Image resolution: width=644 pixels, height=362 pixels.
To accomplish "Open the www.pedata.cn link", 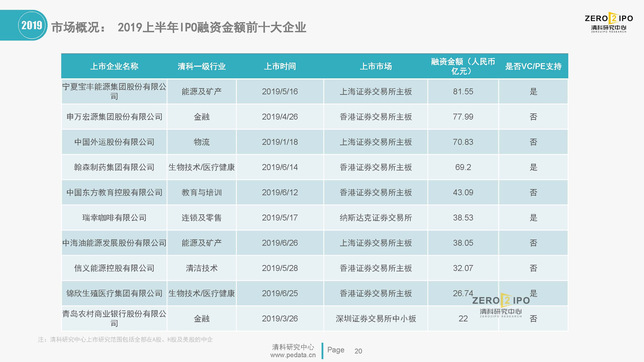I will [x=293, y=355].
